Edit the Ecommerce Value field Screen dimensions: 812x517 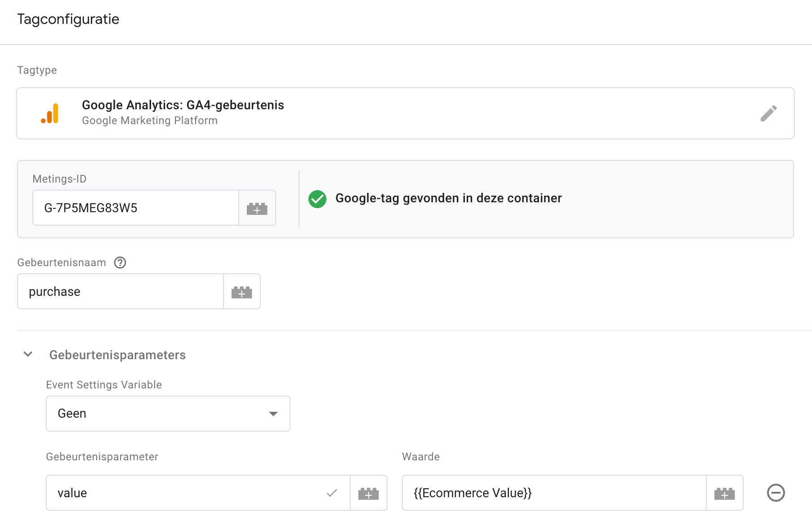554,493
